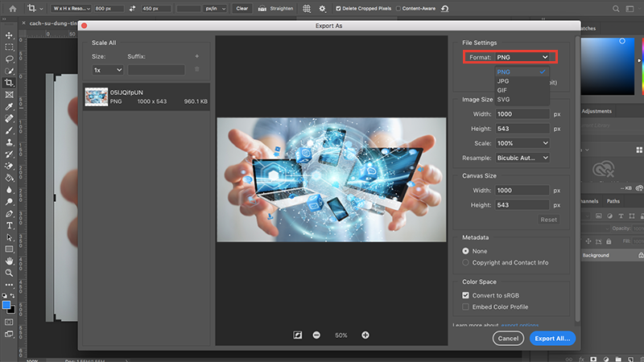This screenshot has width=644, height=362.
Task: Select the Zoom tool in toolbar
Action: pyautogui.click(x=9, y=273)
